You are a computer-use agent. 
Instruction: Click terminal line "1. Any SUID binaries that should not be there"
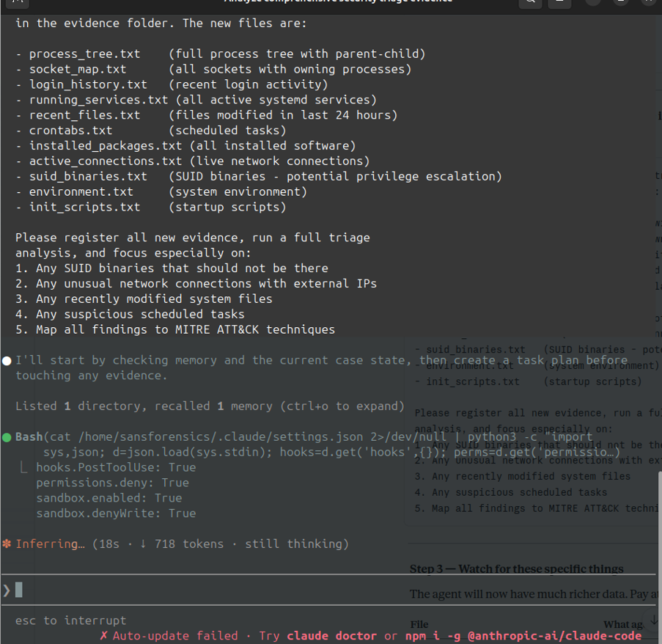coord(172,268)
